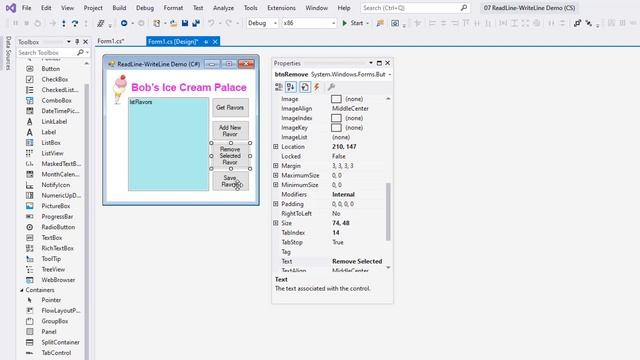Select the RadioButton control in Toolbox

(x=58, y=227)
